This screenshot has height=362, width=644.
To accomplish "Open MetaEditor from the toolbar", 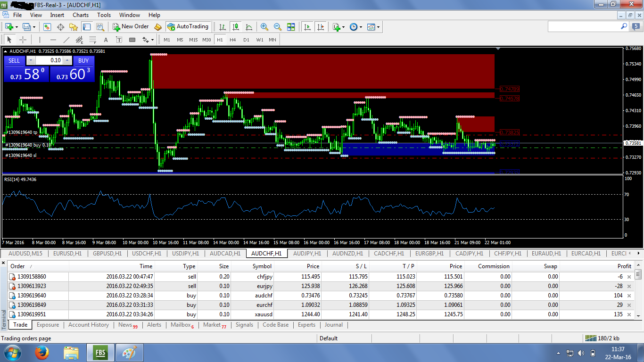I will (x=158, y=27).
